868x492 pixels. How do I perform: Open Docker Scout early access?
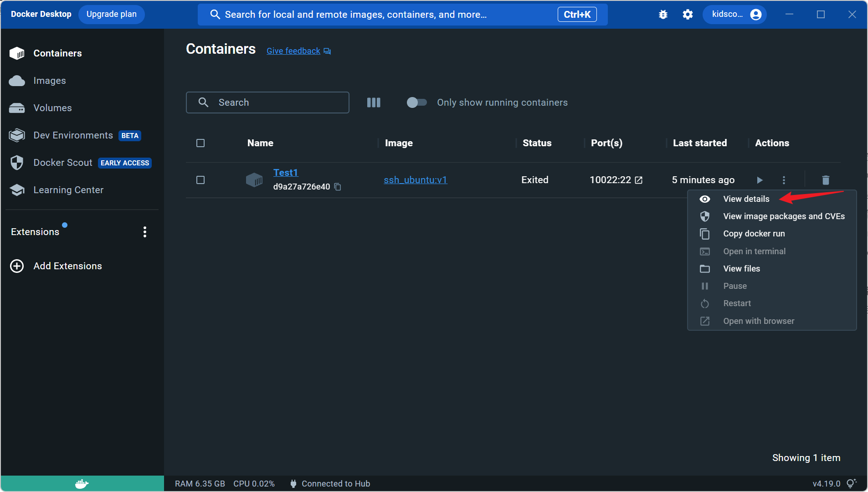click(80, 163)
